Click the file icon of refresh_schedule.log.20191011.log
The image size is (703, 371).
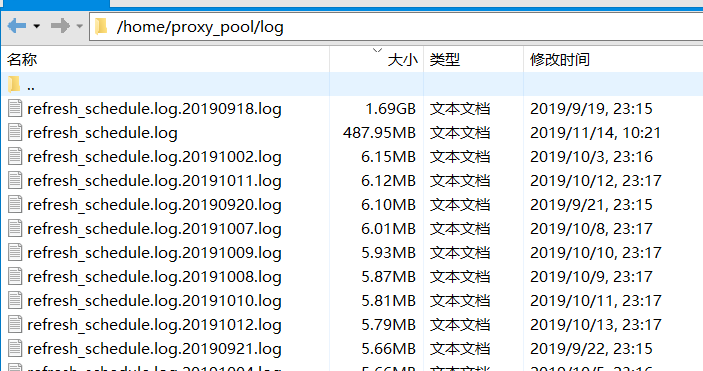click(x=15, y=181)
